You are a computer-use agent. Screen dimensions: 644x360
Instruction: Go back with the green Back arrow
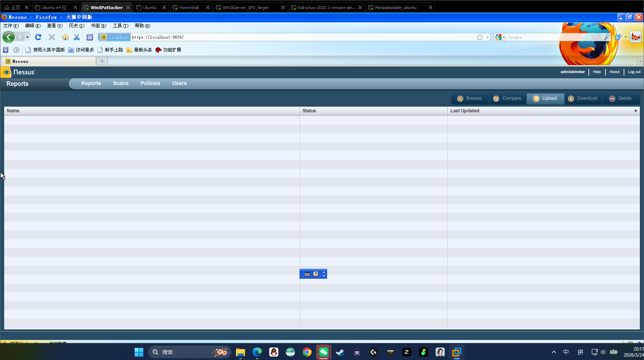point(9,37)
